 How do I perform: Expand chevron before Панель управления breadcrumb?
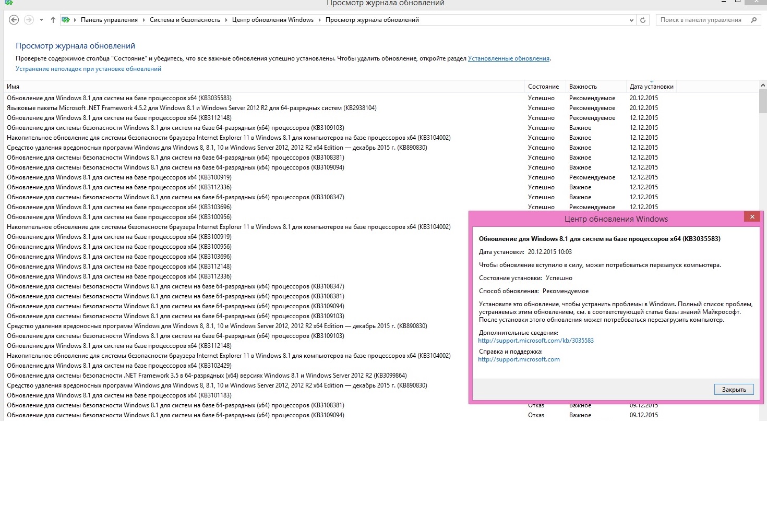click(75, 20)
